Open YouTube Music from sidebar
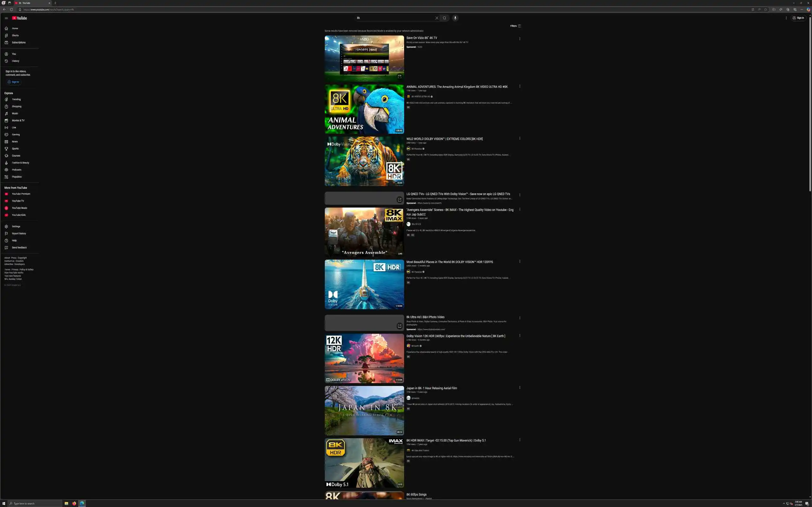812x507 pixels. tap(19, 208)
